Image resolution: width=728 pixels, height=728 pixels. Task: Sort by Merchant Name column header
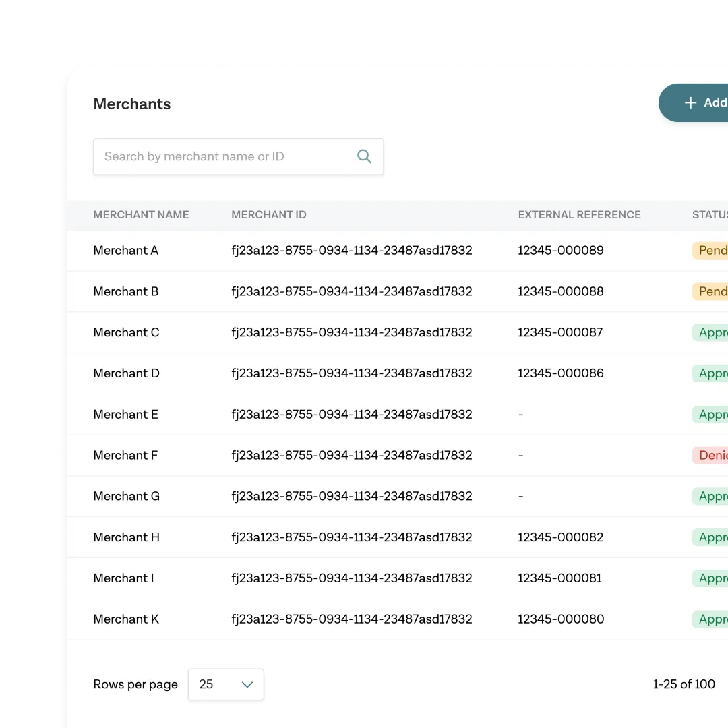141,215
